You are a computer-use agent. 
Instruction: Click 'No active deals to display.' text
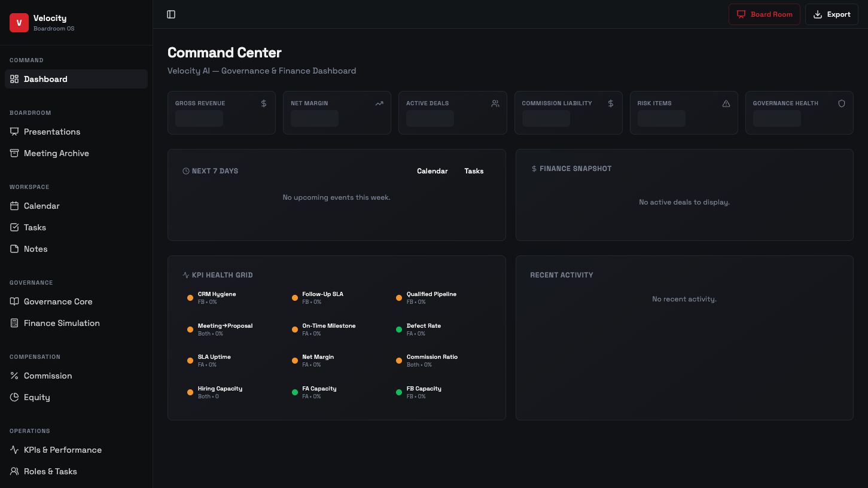684,202
